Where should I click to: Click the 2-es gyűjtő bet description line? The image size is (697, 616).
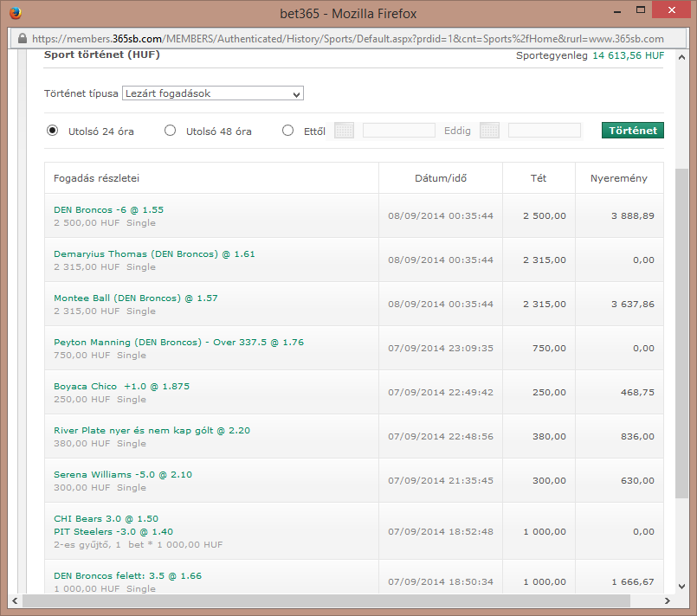click(x=139, y=544)
